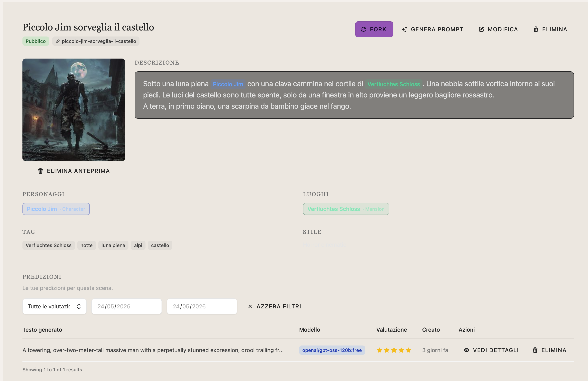Viewport: 588px width, 381px height.
Task: Open the Verfluchtes Schloss Mansion location chip
Action: point(346,209)
